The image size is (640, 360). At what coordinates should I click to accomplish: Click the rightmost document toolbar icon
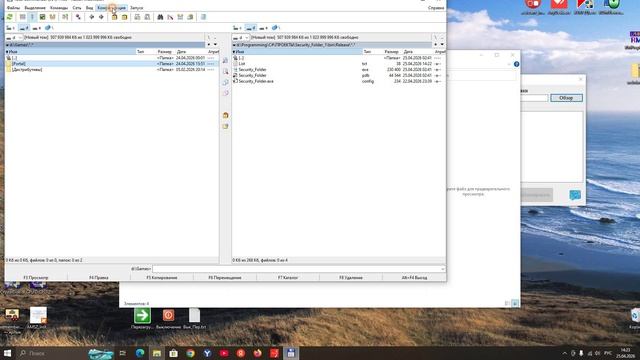203,17
